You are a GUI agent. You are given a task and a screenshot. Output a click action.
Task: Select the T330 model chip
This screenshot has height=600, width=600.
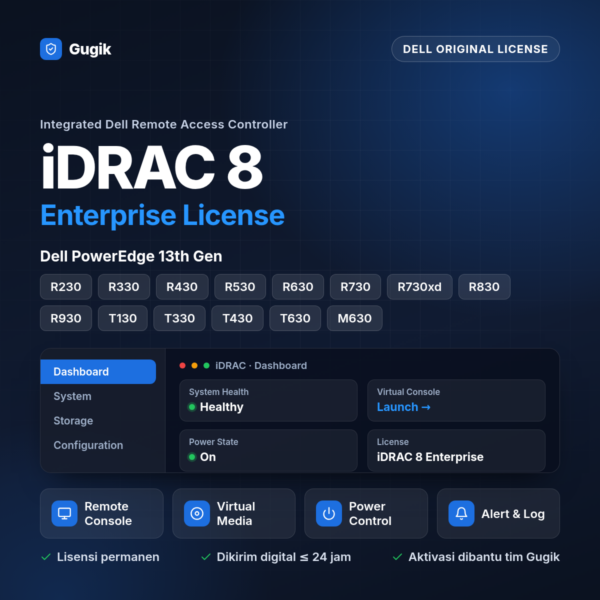[179, 318]
